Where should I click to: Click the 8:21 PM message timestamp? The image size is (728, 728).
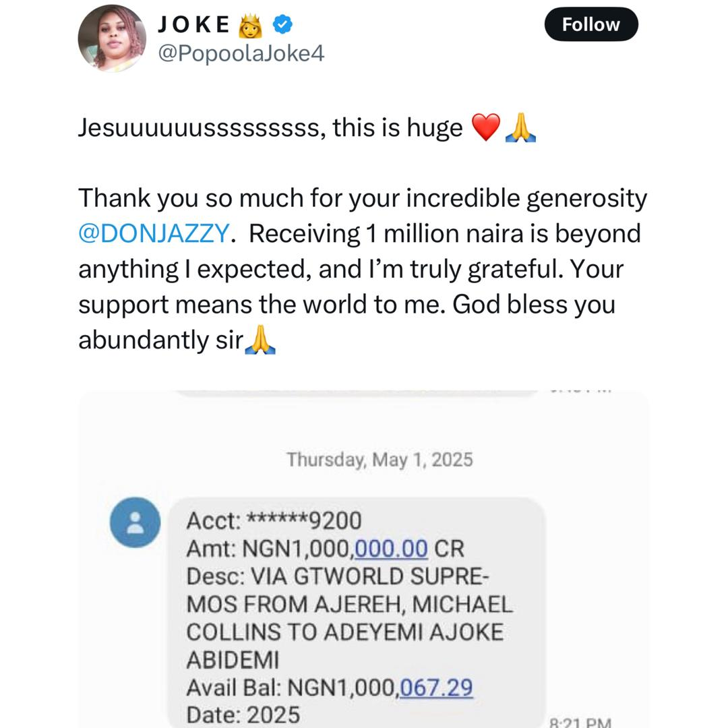tap(581, 722)
